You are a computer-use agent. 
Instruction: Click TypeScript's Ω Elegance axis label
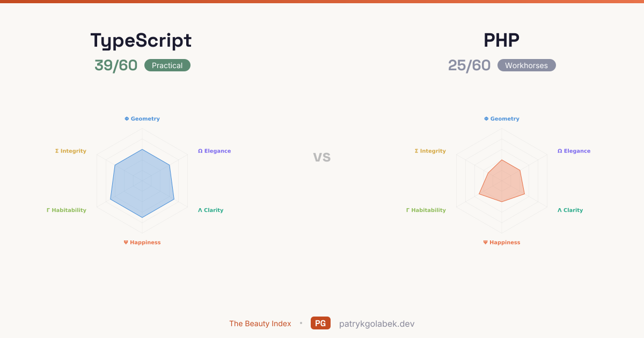click(x=214, y=151)
